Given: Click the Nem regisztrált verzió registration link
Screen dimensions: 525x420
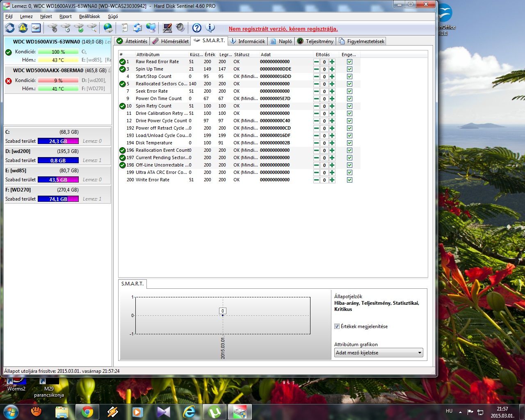Looking at the screenshot, I should 283,29.
